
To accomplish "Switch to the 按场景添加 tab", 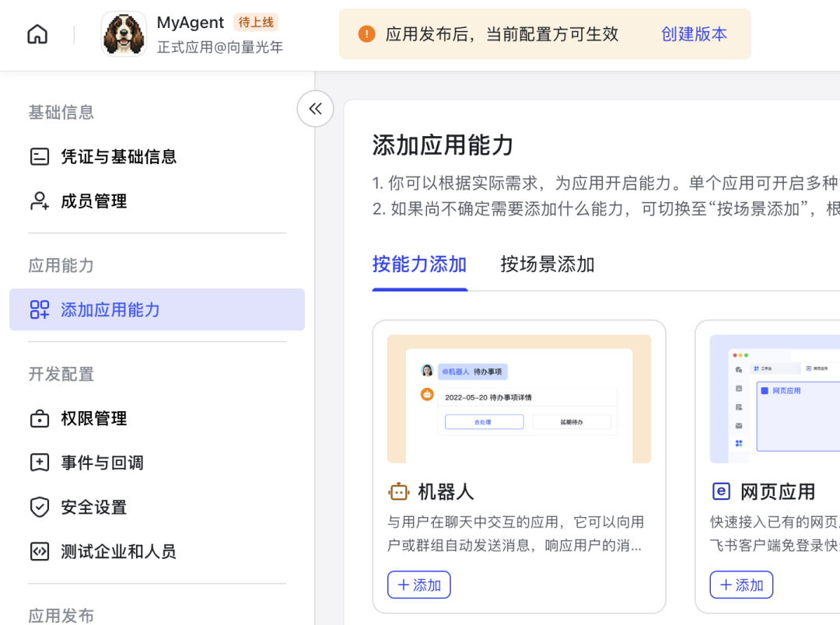I will 547,264.
